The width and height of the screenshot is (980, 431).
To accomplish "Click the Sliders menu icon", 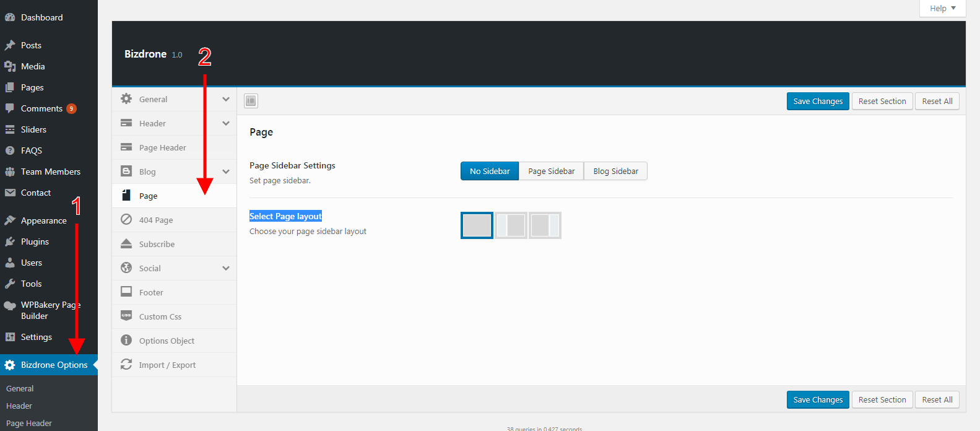I will coord(10,129).
